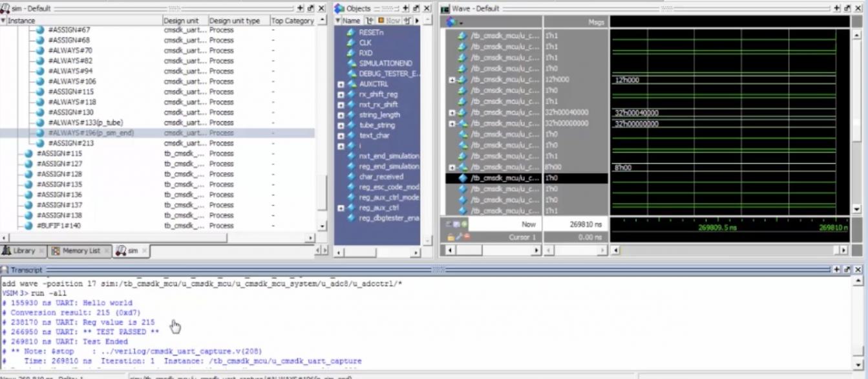Click the Transcript panel zoom plus icon
868x379 pixels.
836,269
